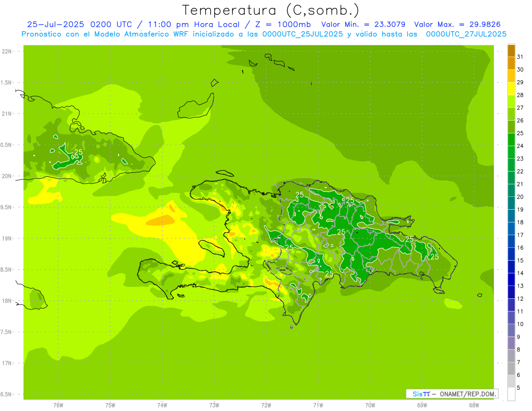Click the 22N latitude label
The height and width of the screenshot is (411, 532).
pyautogui.click(x=8, y=51)
